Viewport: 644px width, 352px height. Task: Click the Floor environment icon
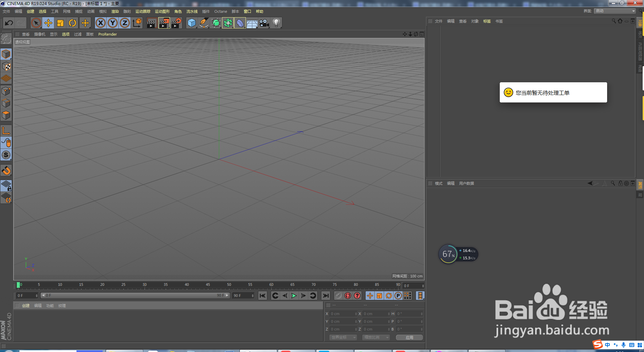[252, 23]
